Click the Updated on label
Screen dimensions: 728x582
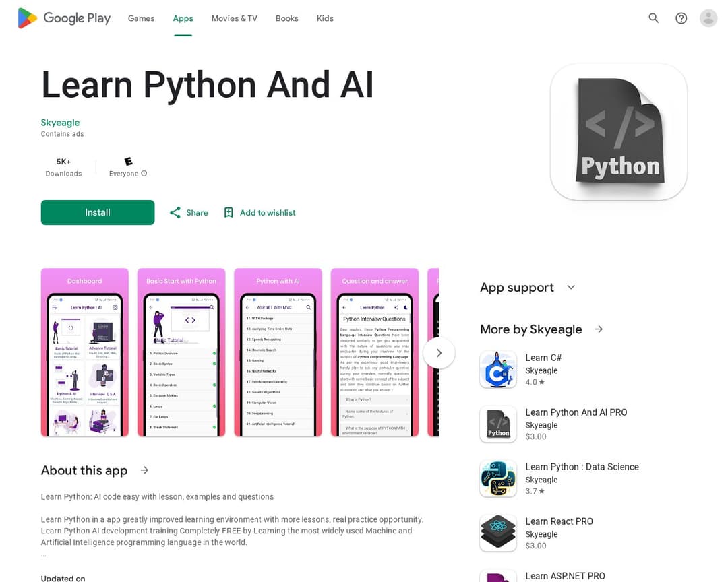click(x=63, y=578)
